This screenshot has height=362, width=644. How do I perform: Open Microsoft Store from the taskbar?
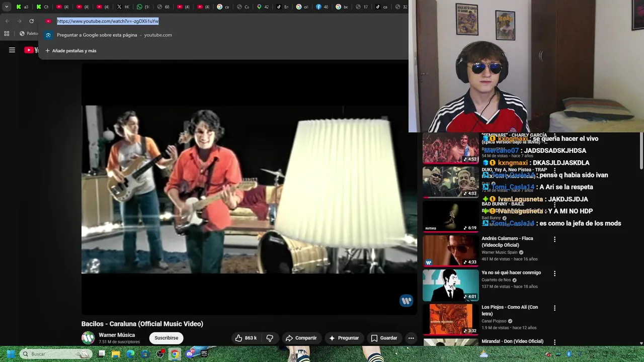pos(145,354)
